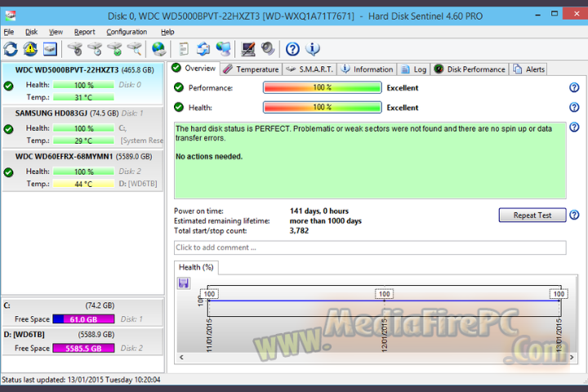Viewport: 588px width, 392px height.
Task: Click the overview Health 100 % gradient bar
Action: (322, 107)
